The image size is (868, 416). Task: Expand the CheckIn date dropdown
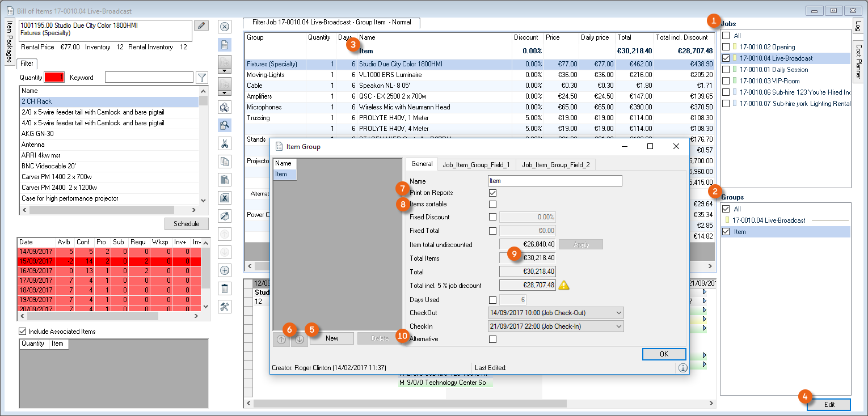618,326
